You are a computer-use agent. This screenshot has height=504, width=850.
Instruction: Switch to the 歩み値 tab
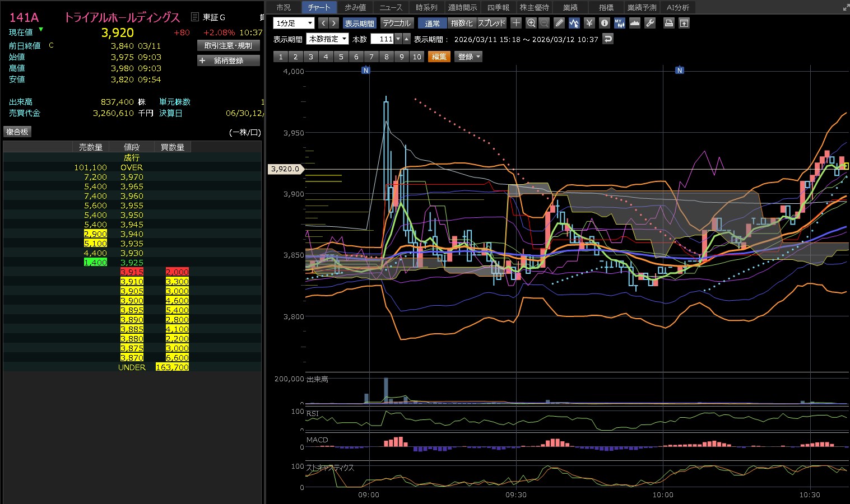tap(355, 7)
